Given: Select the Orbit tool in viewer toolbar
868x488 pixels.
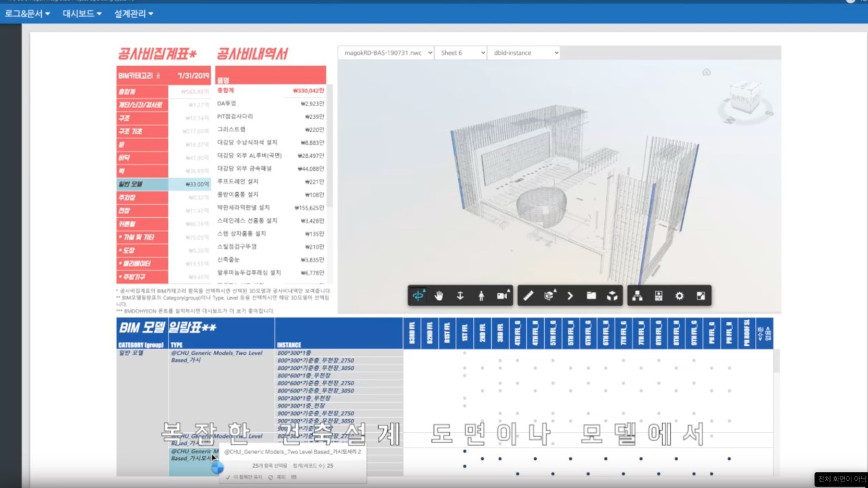Looking at the screenshot, I should [x=418, y=296].
